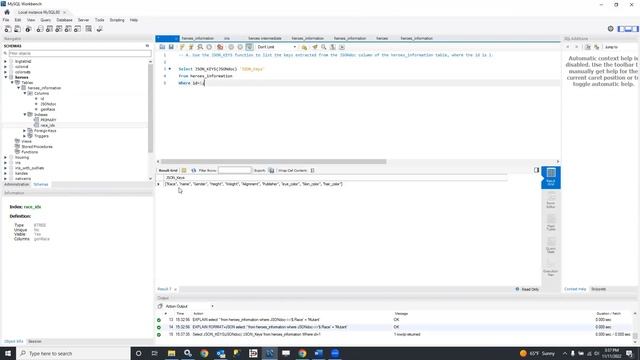This screenshot has height=360, width=640.
Task: Rollback transaction icon in editor toolbar
Action: [240, 47]
